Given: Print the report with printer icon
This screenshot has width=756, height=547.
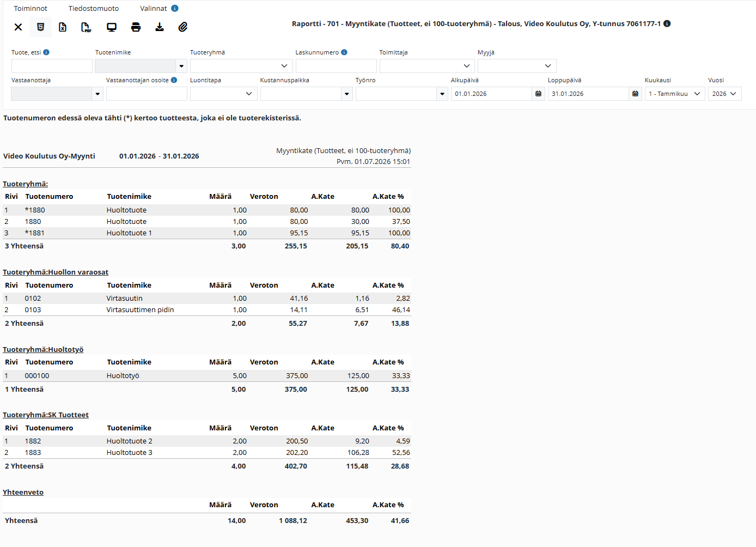Looking at the screenshot, I should pyautogui.click(x=136, y=27).
